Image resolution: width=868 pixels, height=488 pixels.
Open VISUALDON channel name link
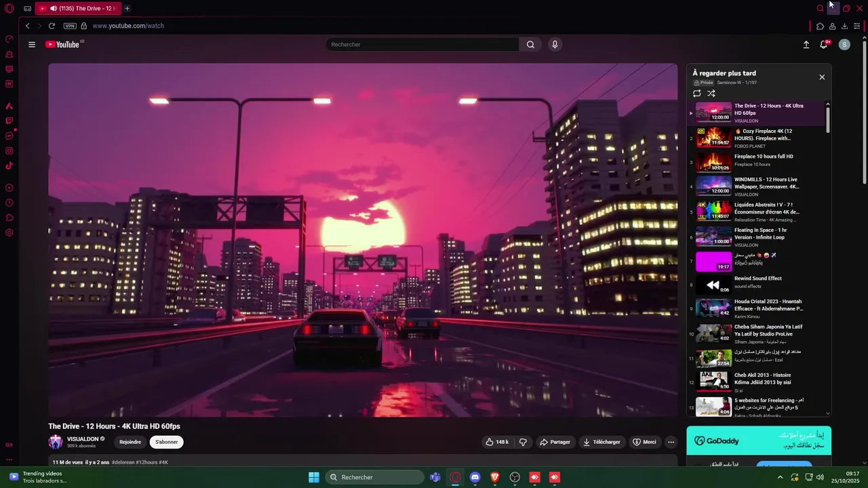(x=83, y=439)
